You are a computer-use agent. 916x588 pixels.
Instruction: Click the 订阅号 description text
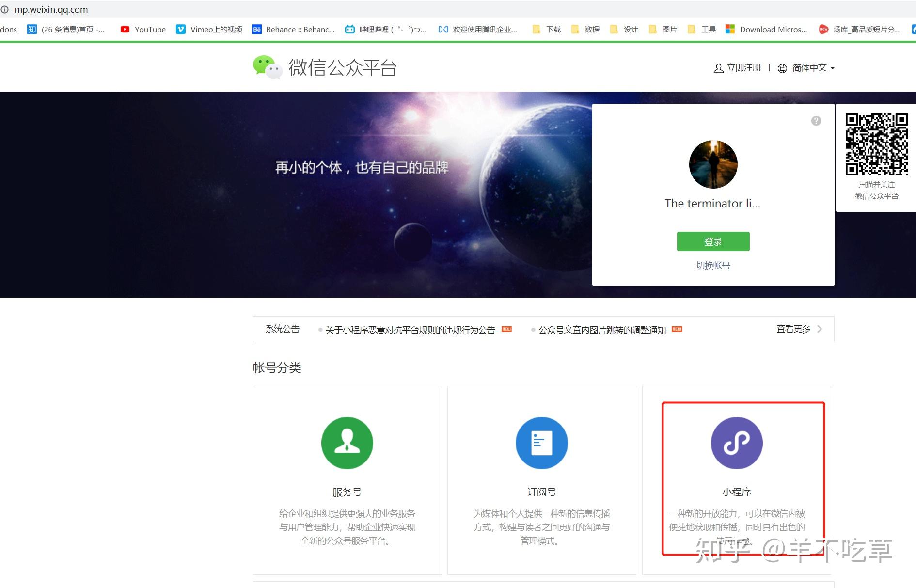pos(541,527)
